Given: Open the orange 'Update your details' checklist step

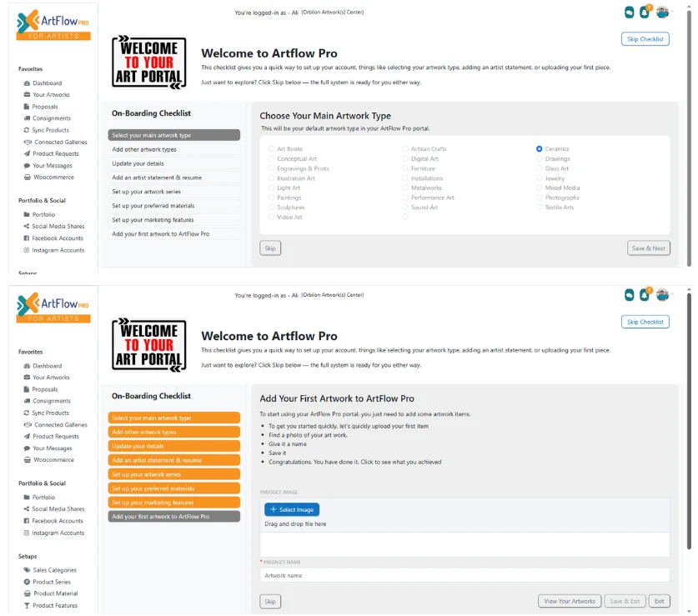Looking at the screenshot, I should 173,446.
